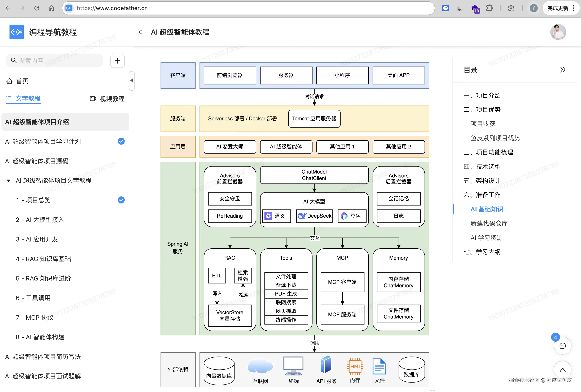Collapse the left sidebar with the handle arrow
The width and height of the screenshot is (581, 392).
coord(131,80)
